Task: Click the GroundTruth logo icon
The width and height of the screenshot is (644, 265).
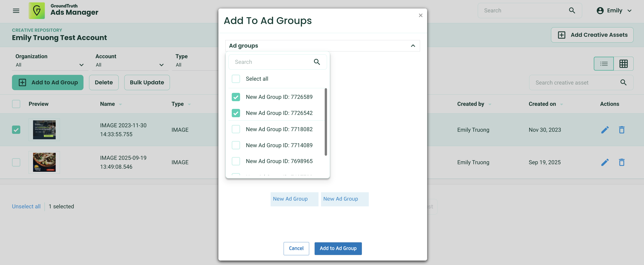Action: tap(37, 11)
